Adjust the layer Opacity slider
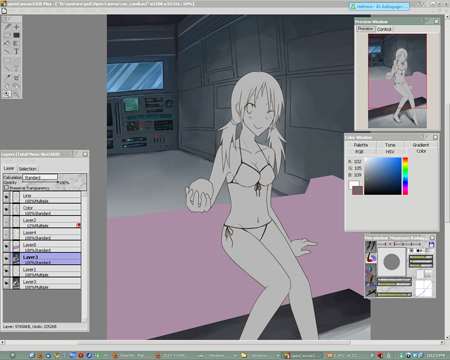The height and width of the screenshot is (360, 450). (40, 182)
